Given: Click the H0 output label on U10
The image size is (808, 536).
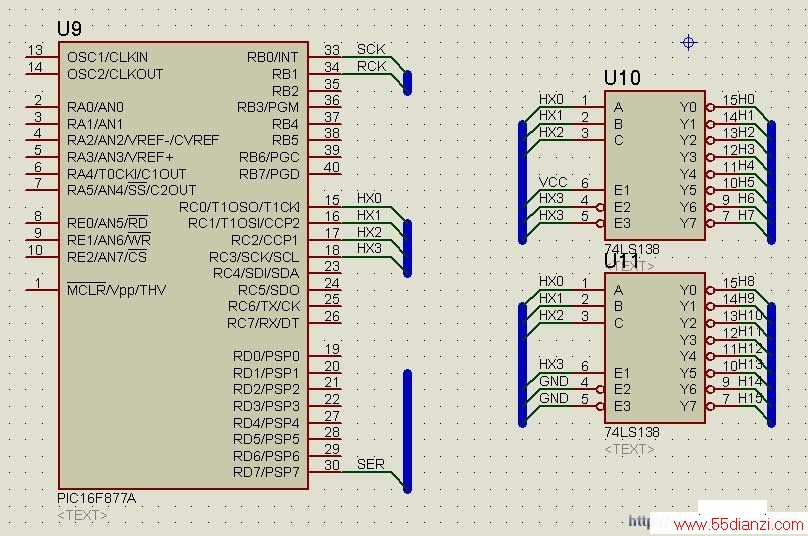Looking at the screenshot, I should (x=746, y=99).
